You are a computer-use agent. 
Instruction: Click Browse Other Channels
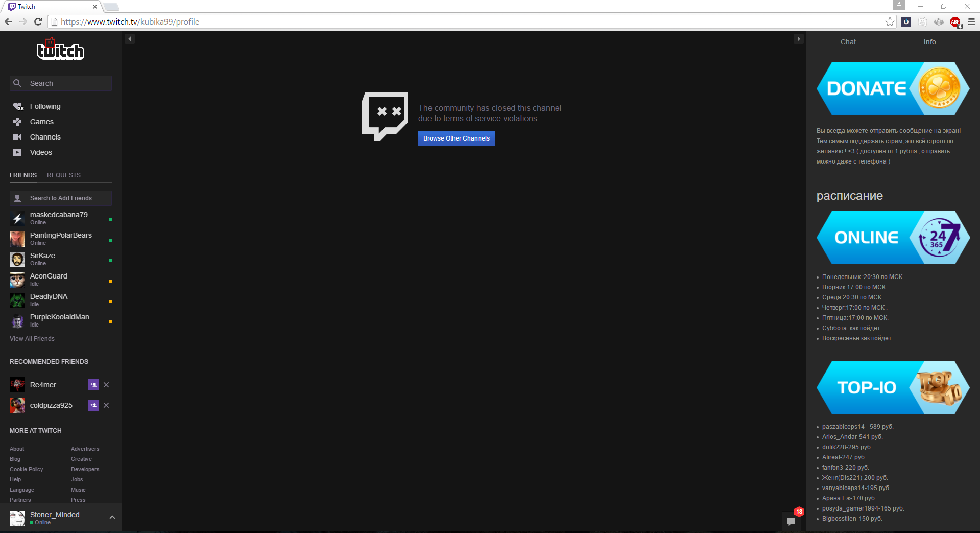[x=456, y=138]
